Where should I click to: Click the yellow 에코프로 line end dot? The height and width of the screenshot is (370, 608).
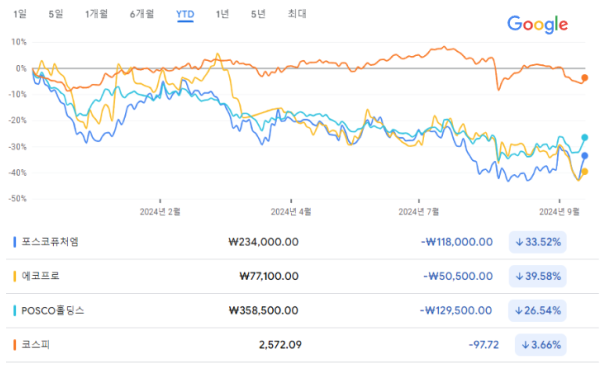tap(585, 171)
